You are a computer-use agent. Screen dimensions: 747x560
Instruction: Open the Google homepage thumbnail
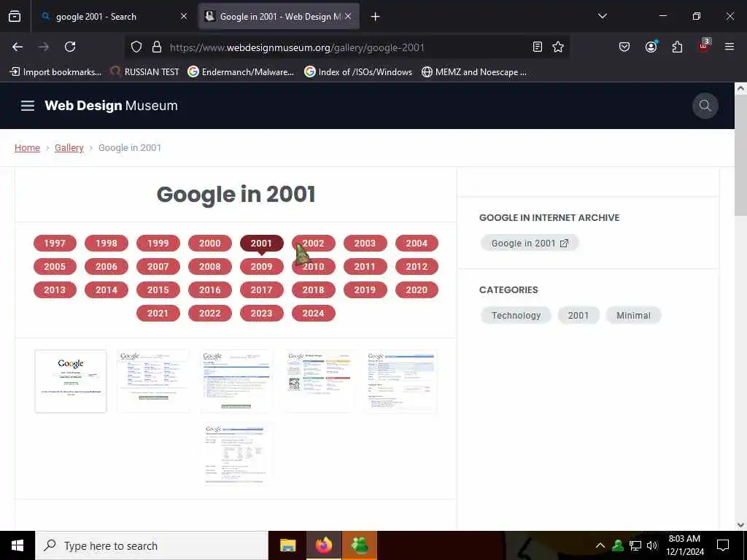[x=71, y=381]
